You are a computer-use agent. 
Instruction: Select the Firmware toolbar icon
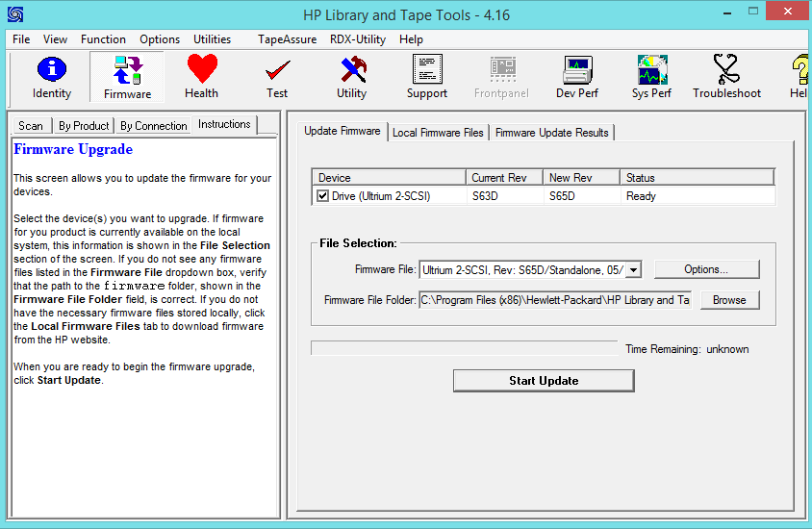(127, 78)
